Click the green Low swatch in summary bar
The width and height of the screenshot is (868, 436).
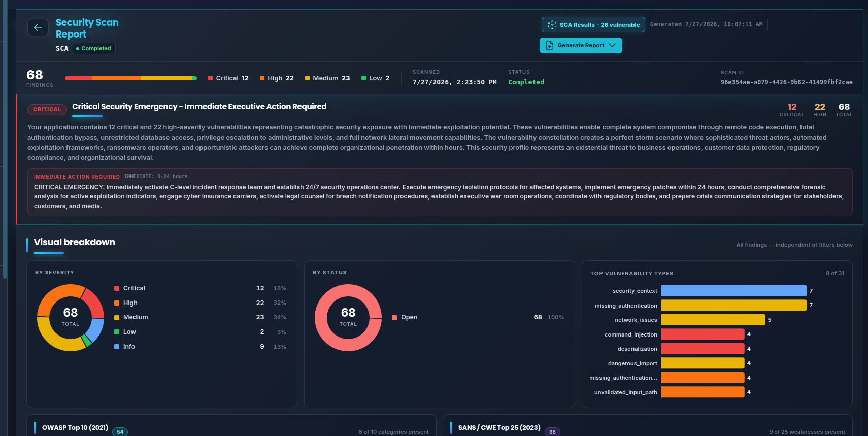tap(363, 78)
